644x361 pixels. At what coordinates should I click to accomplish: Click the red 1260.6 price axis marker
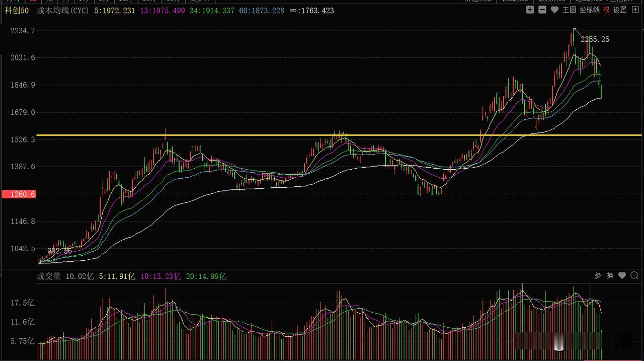19,194
